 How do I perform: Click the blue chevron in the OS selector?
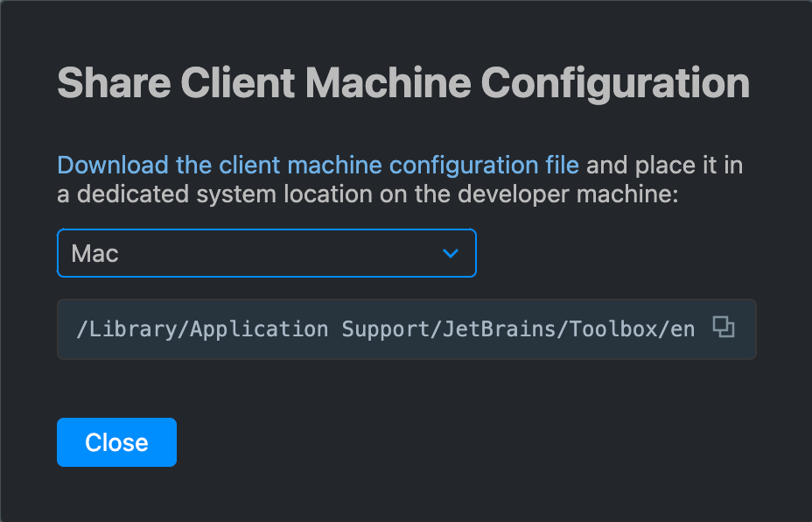tap(451, 253)
